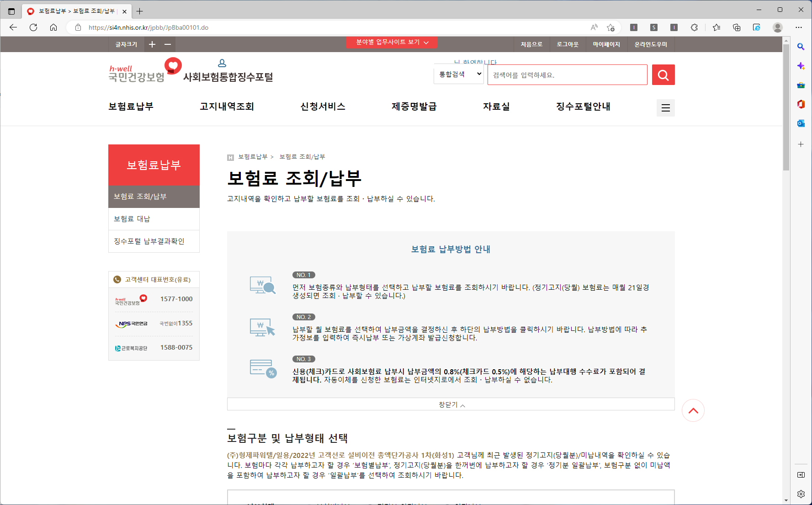
Task: Open sidebar collapse icon at bottom
Action: click(801, 475)
